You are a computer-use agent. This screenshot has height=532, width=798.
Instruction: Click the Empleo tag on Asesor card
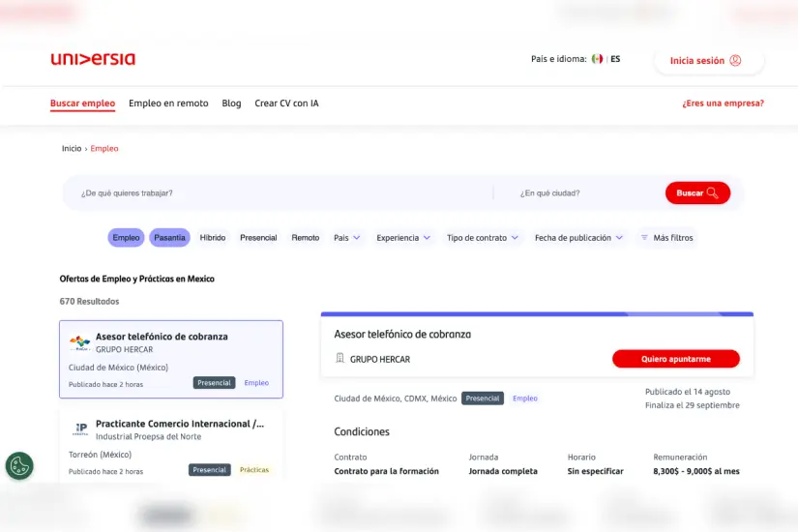click(x=256, y=383)
